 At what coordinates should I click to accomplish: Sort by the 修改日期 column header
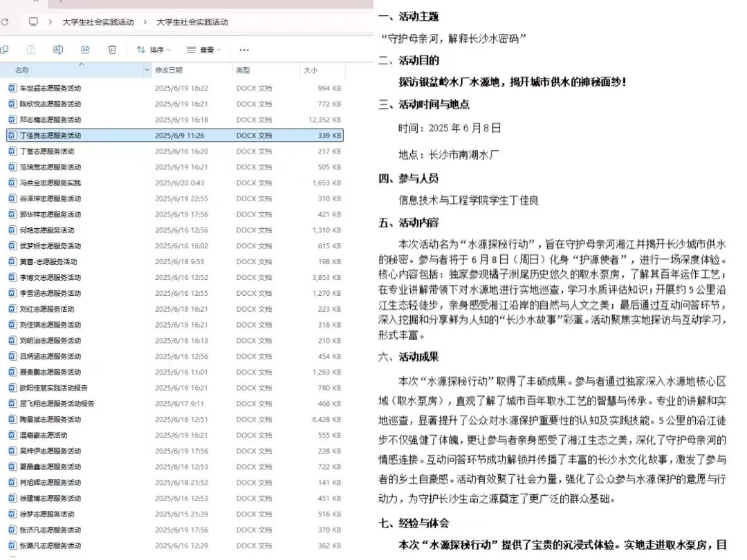point(169,70)
